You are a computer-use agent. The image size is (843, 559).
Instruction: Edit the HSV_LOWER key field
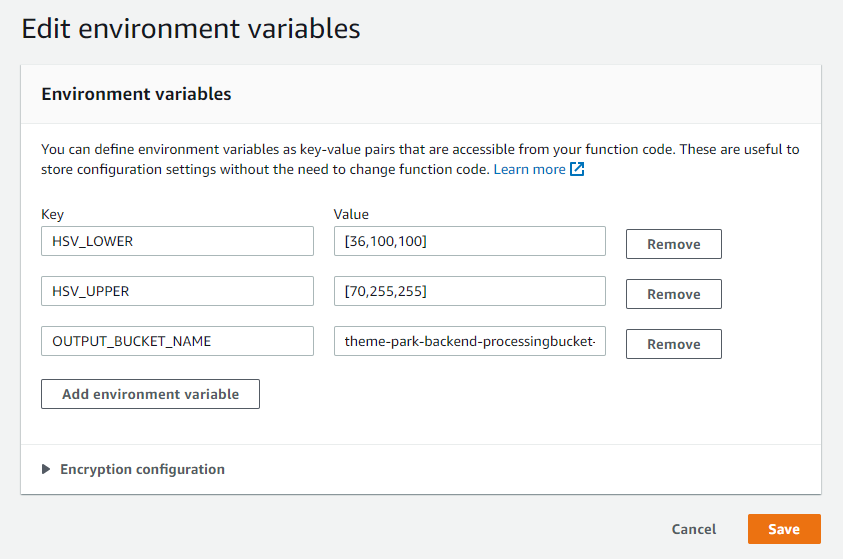pos(177,241)
